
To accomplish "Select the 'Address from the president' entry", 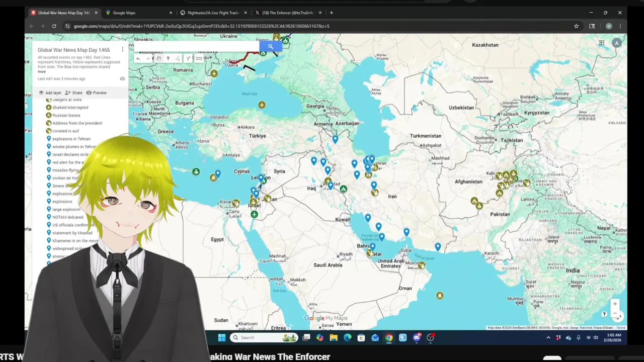I will (77, 123).
